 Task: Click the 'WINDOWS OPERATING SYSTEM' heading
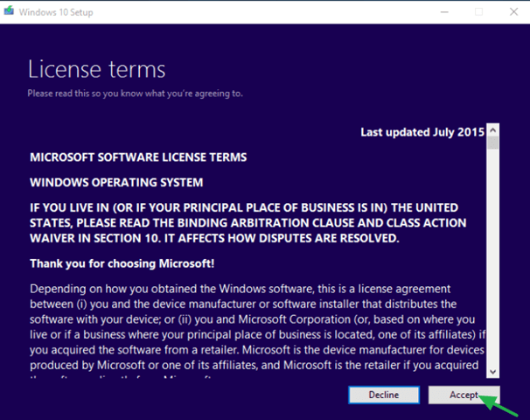pos(116,183)
